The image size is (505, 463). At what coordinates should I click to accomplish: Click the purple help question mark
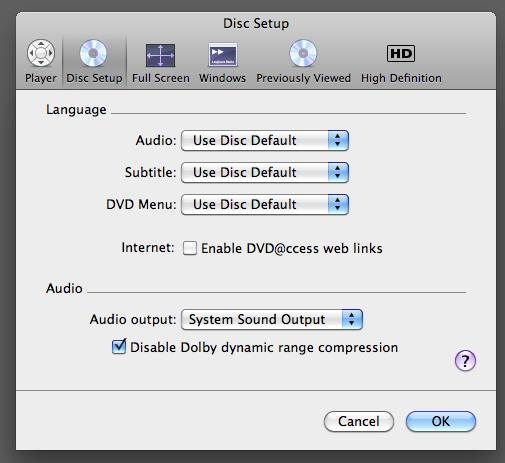tap(465, 360)
